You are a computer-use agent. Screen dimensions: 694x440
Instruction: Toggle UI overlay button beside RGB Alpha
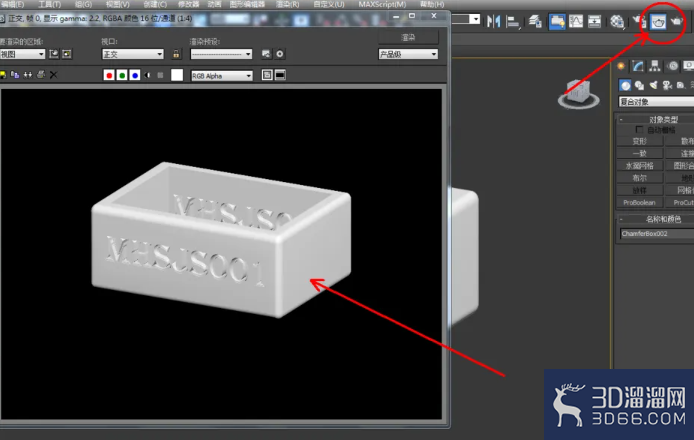point(267,75)
